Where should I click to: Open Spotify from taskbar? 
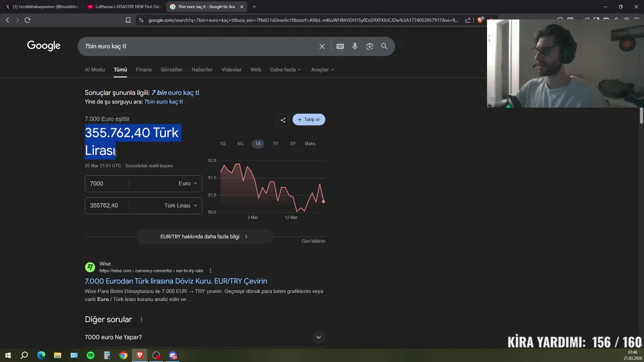tap(91, 355)
